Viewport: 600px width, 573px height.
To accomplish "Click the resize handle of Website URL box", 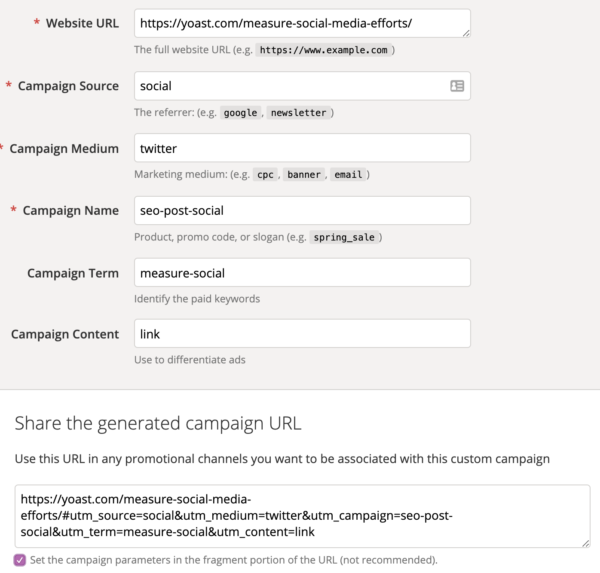I will tap(466, 33).
